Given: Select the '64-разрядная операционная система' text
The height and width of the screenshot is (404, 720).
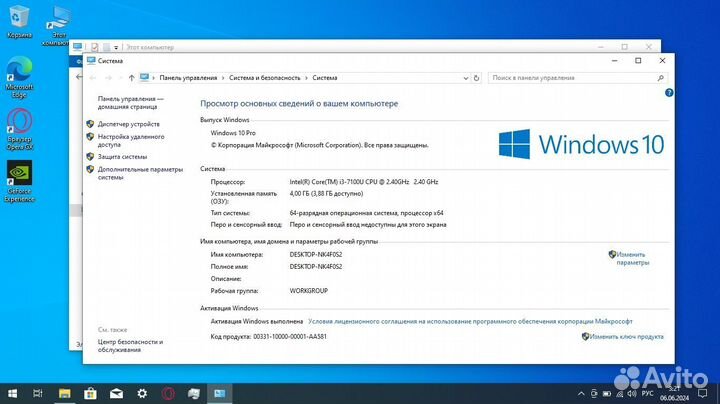Looking at the screenshot, I should point(343,213).
